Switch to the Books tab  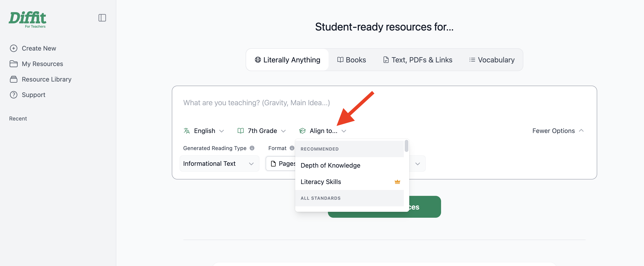coord(352,60)
